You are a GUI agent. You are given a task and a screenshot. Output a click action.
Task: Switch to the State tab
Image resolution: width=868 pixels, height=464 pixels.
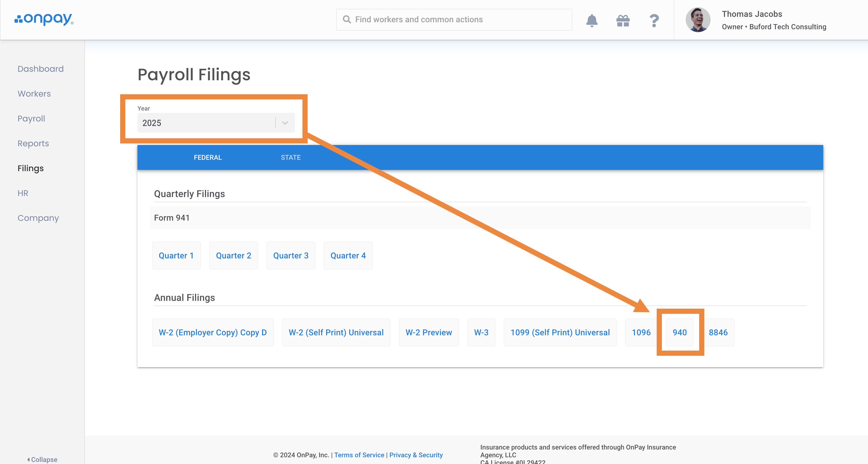tap(291, 157)
